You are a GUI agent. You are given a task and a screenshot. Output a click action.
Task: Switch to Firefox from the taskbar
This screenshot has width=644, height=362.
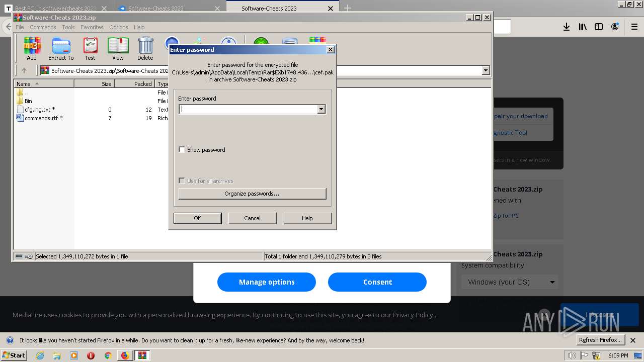click(125, 355)
